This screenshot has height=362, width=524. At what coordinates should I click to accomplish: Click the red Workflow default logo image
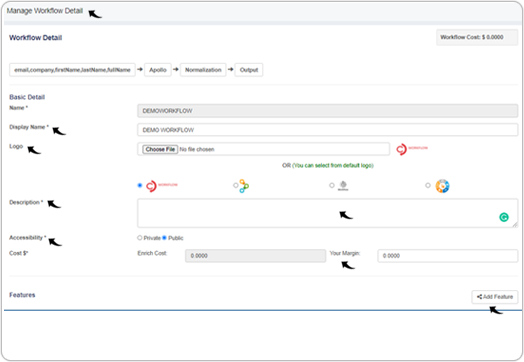pos(162,186)
